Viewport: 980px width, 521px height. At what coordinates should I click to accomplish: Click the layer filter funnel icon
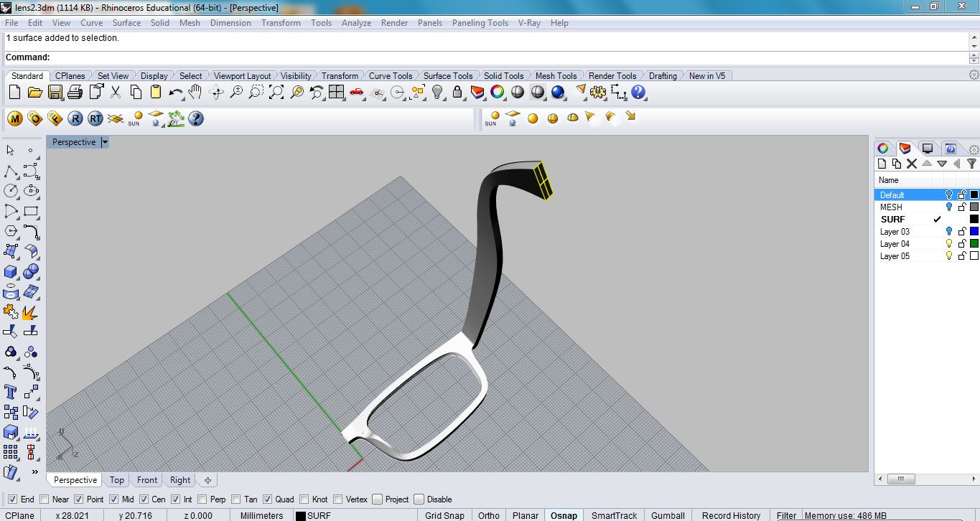click(x=971, y=164)
